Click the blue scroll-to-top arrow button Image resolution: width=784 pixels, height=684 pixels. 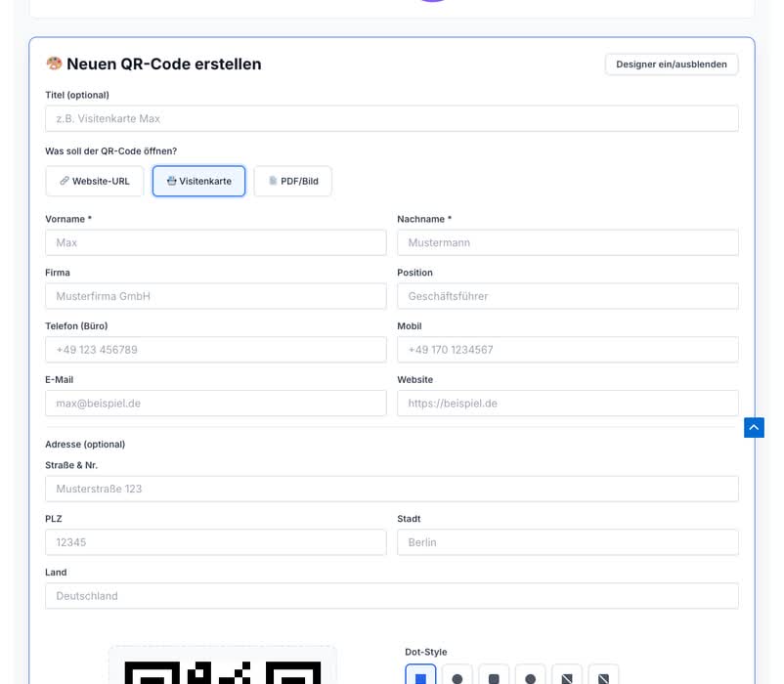pyautogui.click(x=754, y=427)
